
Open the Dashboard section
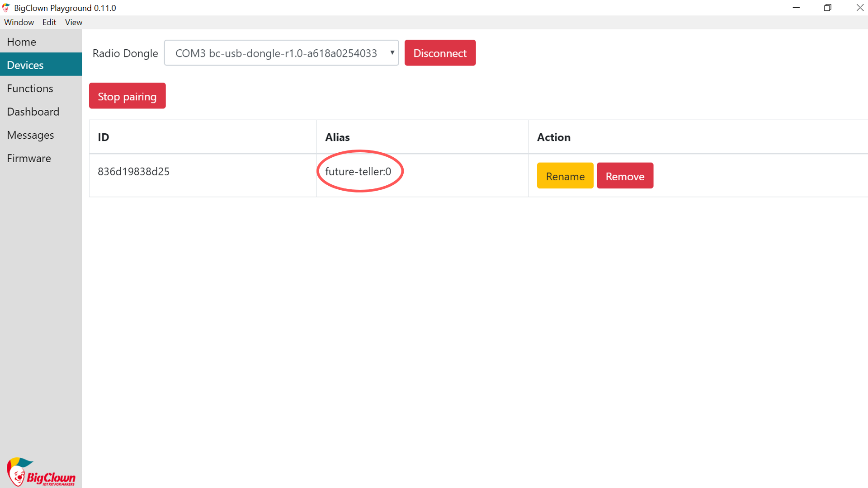point(41,112)
